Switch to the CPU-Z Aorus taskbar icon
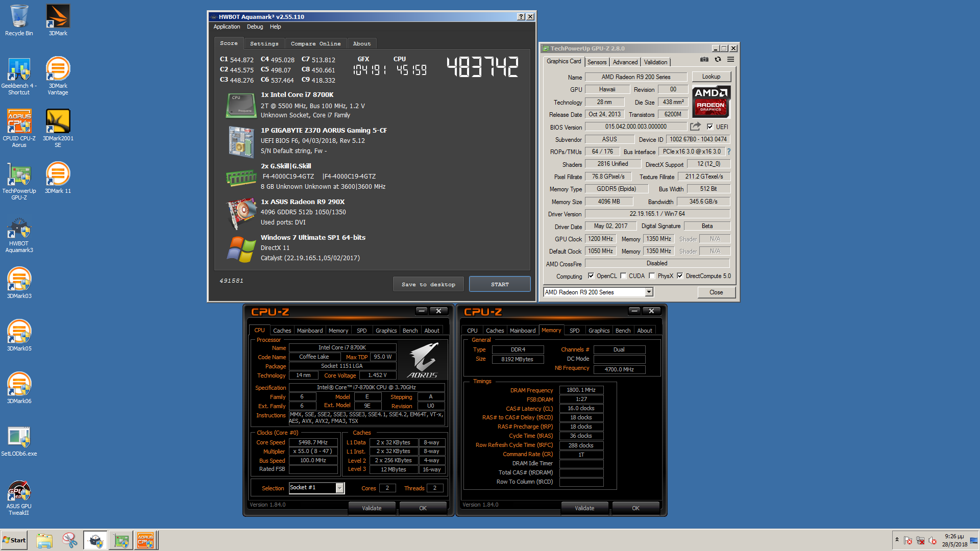The width and height of the screenshot is (980, 551). 145,540
